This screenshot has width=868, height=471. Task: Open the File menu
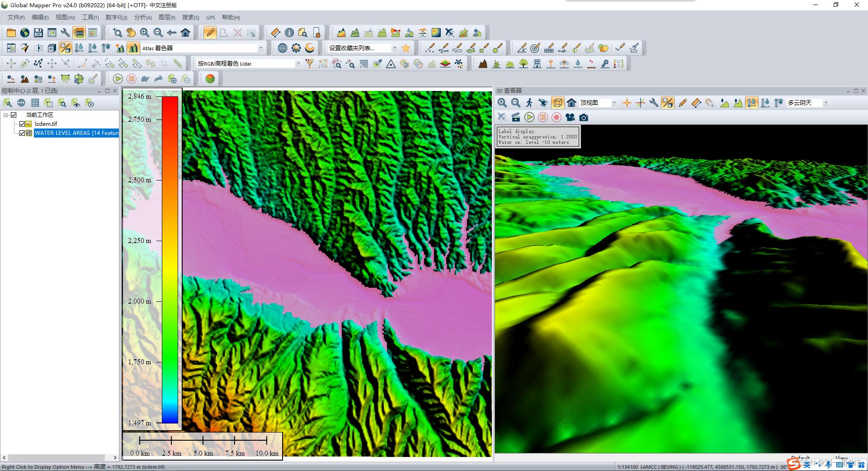[x=16, y=18]
